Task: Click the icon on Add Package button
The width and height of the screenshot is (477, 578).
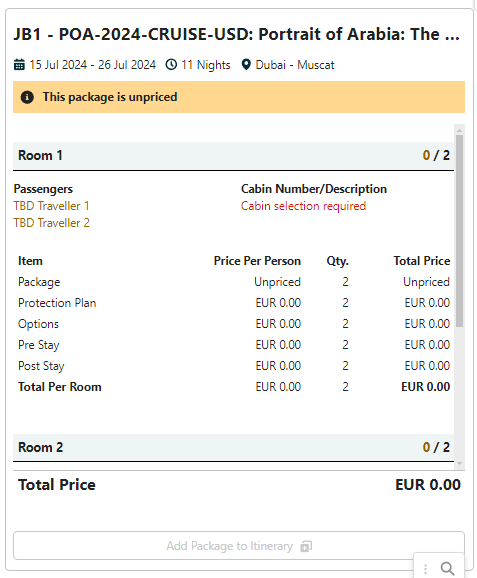Action: (306, 546)
